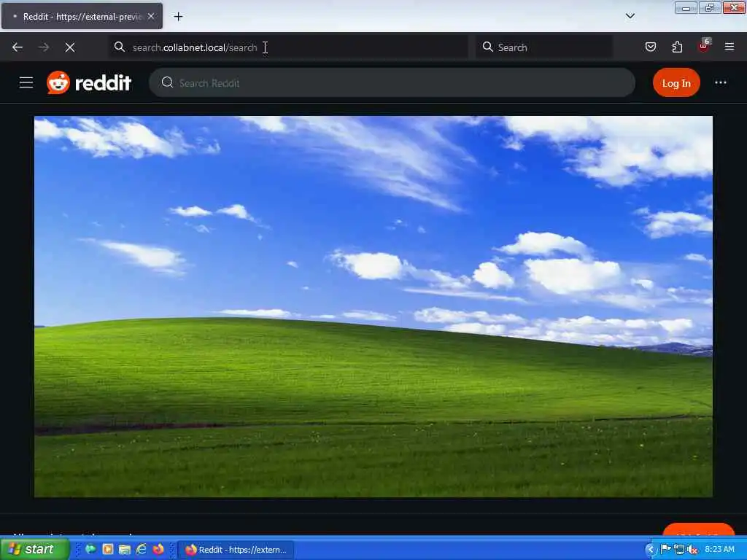Click the Show Desktop quick launch icon
Viewport: 747px width, 560px height.
[x=90, y=550]
